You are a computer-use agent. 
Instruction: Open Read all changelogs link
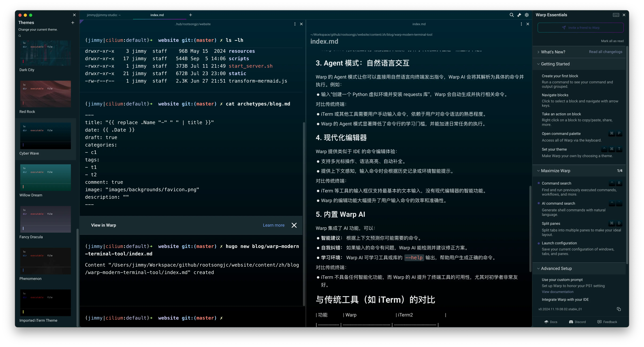[x=605, y=52]
